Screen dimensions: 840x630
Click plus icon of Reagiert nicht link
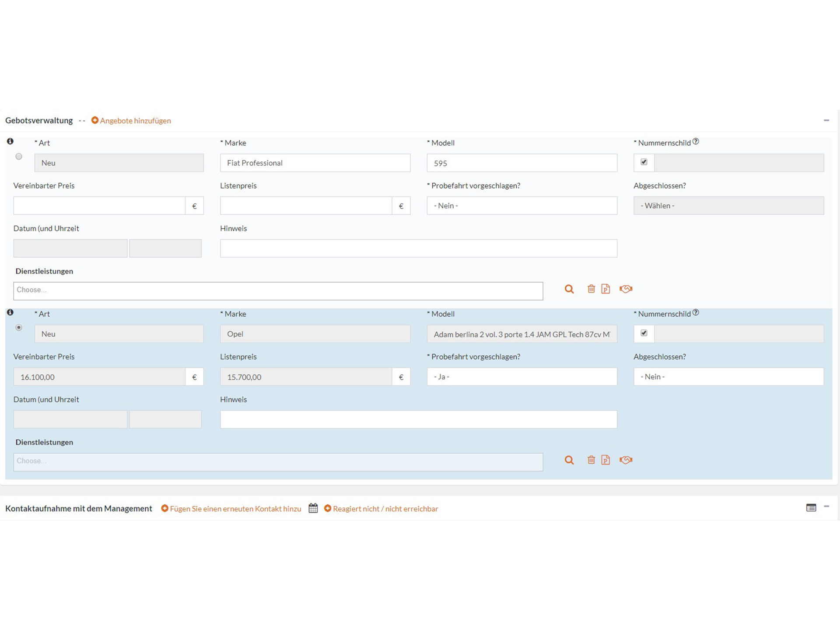(x=327, y=508)
